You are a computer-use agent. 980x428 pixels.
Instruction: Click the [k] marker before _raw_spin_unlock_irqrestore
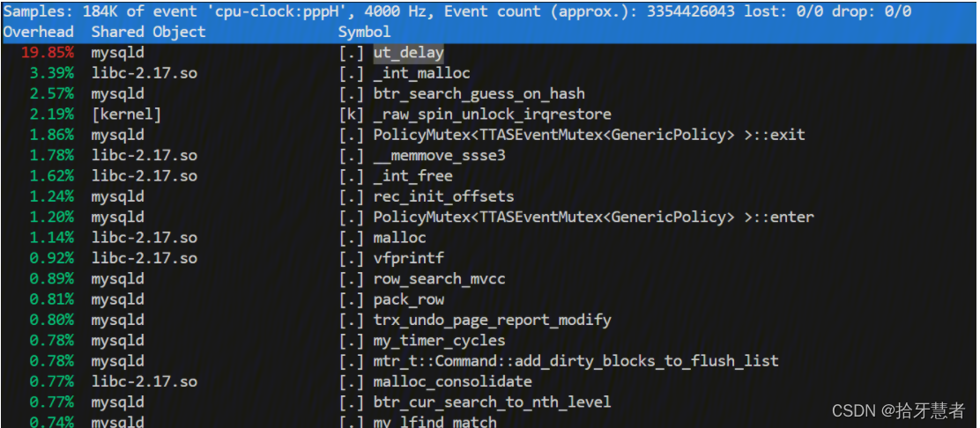coord(351,115)
